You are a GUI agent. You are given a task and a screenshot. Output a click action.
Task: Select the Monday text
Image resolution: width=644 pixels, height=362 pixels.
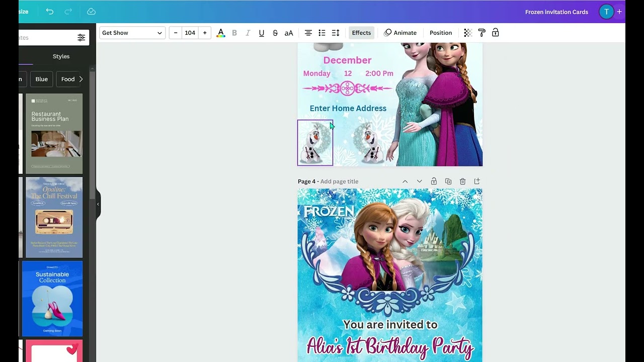tap(316, 73)
